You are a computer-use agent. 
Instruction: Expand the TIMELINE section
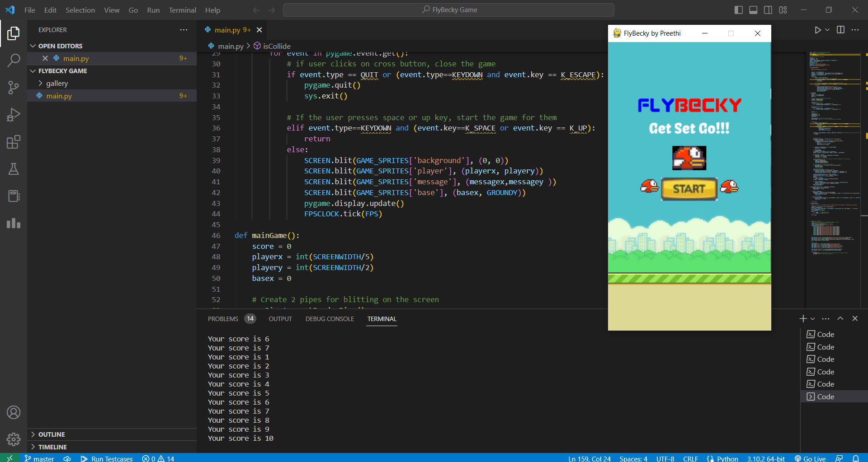tap(52, 447)
